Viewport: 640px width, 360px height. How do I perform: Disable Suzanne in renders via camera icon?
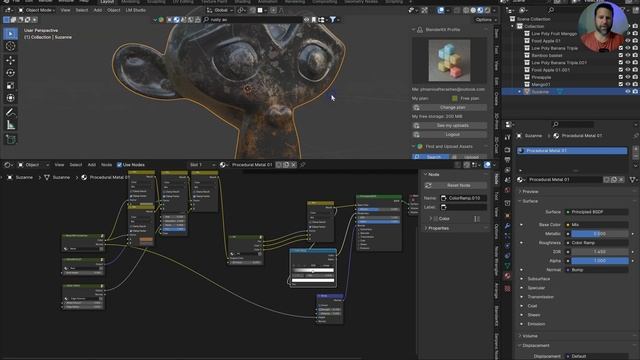(x=635, y=92)
